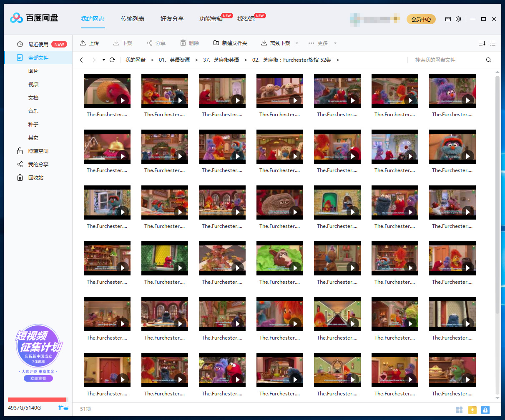This screenshot has width=505, height=420.
Task: Click the 扩容 expand storage link
Action: pos(63,408)
